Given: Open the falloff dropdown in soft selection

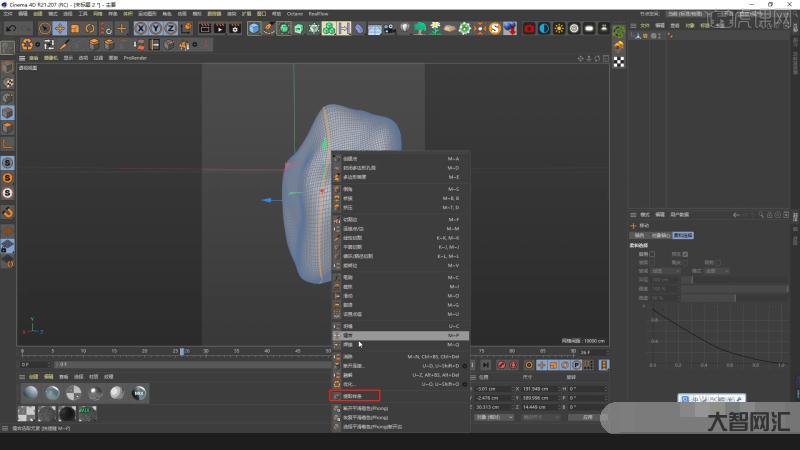Looking at the screenshot, I should tap(664, 270).
